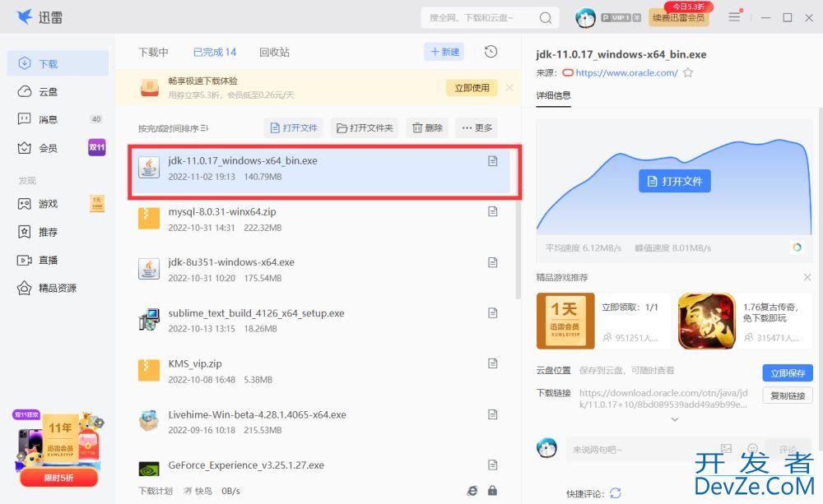Open the 下载 sidebar section

(x=58, y=63)
